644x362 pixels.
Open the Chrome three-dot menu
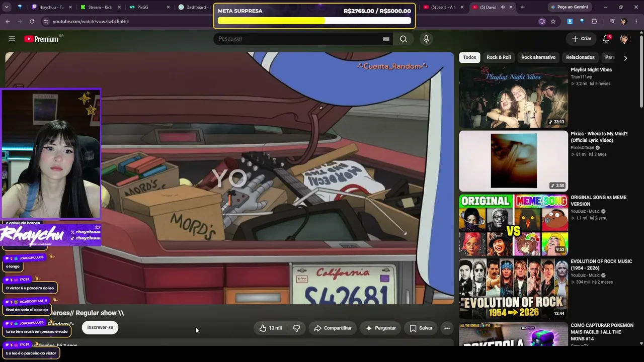(x=636, y=22)
